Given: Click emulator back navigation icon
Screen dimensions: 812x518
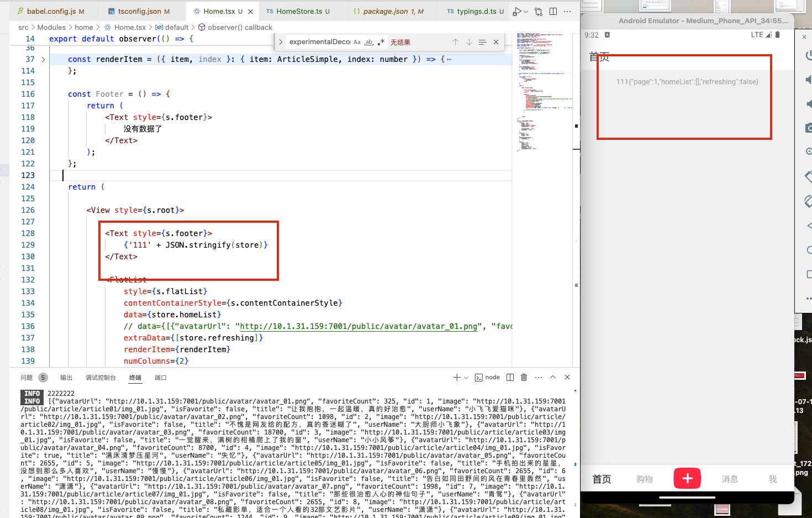Looking at the screenshot, I should [x=809, y=226].
